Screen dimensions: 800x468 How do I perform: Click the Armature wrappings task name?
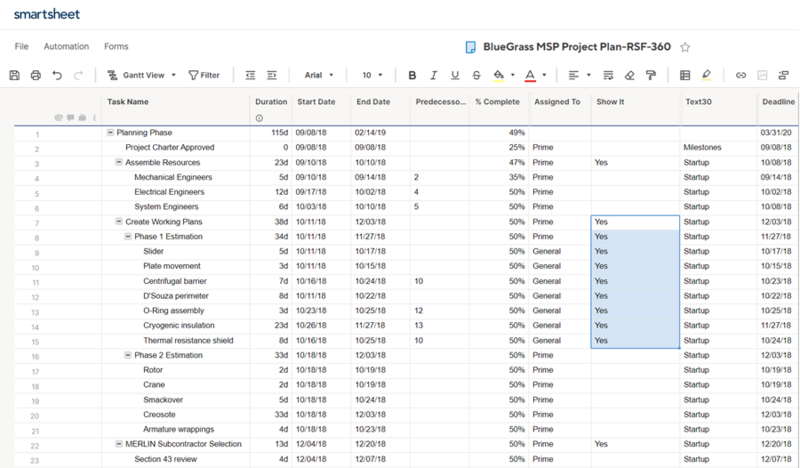pyautogui.click(x=179, y=429)
